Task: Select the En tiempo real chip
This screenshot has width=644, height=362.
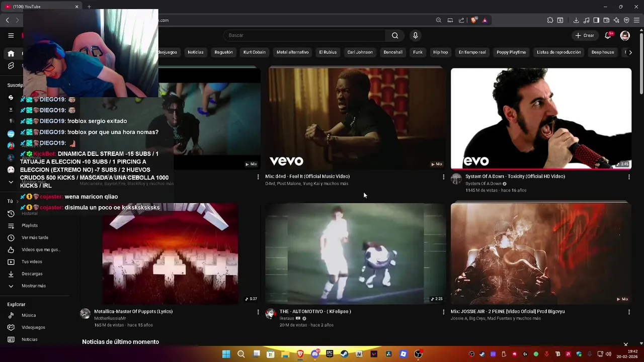Action: pyautogui.click(x=472, y=52)
